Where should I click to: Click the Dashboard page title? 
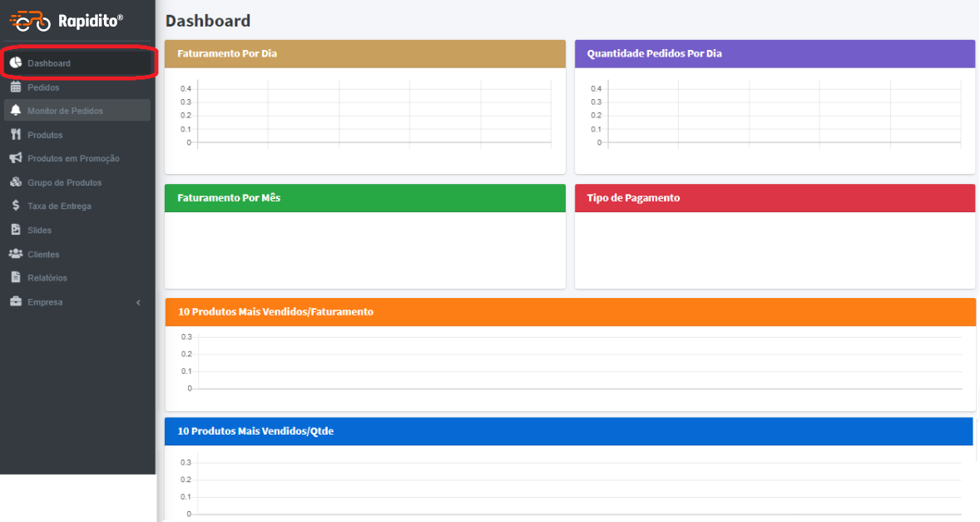click(x=207, y=21)
